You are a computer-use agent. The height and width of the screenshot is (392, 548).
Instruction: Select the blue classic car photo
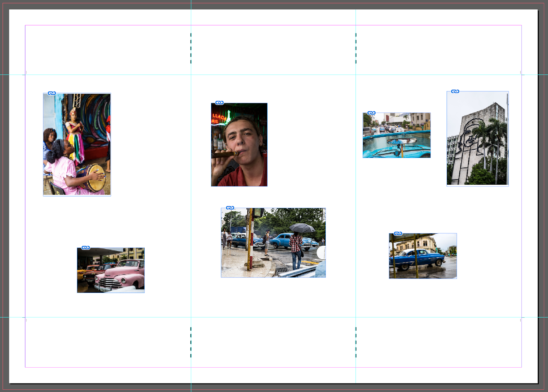[x=423, y=256]
